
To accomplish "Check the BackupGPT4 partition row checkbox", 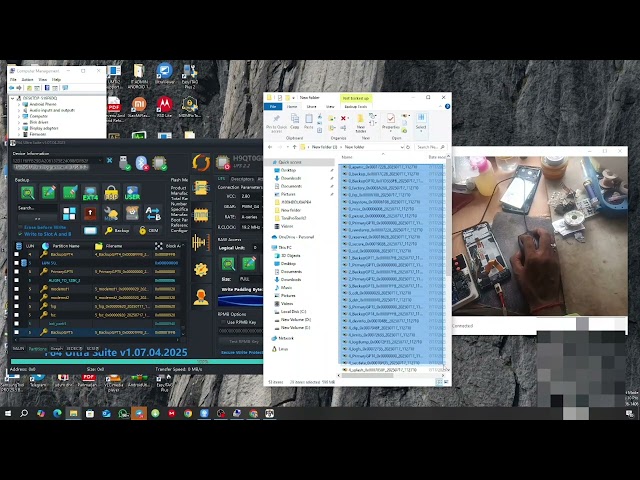I will 16,254.
